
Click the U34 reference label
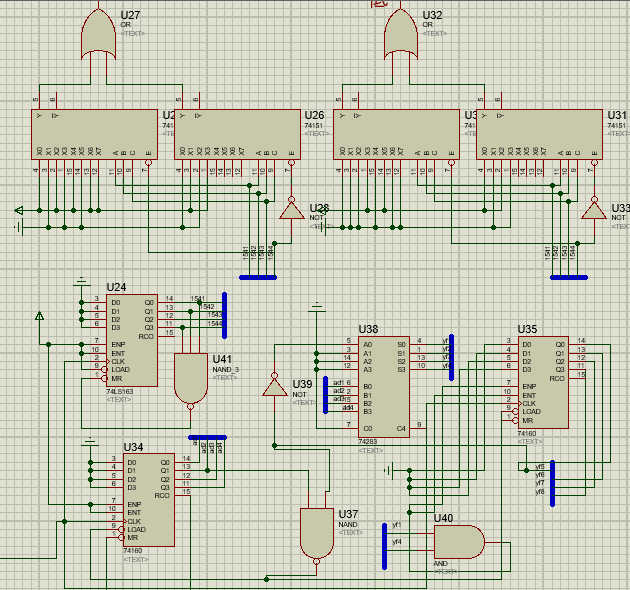(133, 447)
